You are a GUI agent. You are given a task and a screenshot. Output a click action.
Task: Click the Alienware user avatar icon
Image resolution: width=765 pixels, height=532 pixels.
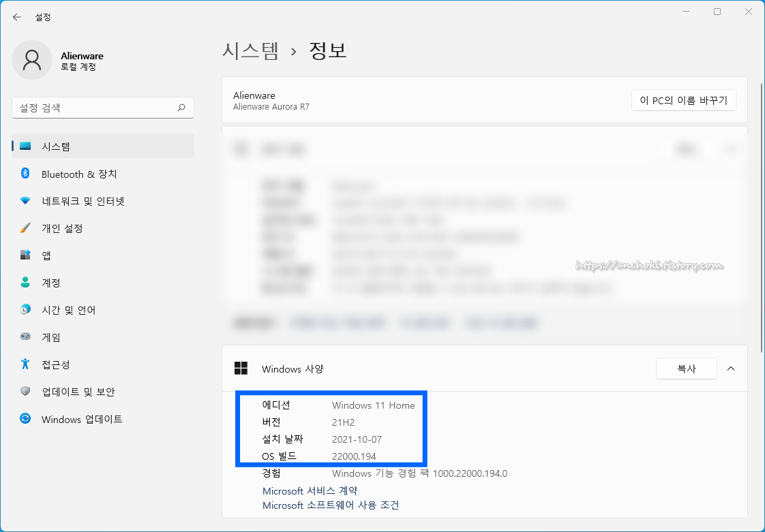tap(32, 60)
